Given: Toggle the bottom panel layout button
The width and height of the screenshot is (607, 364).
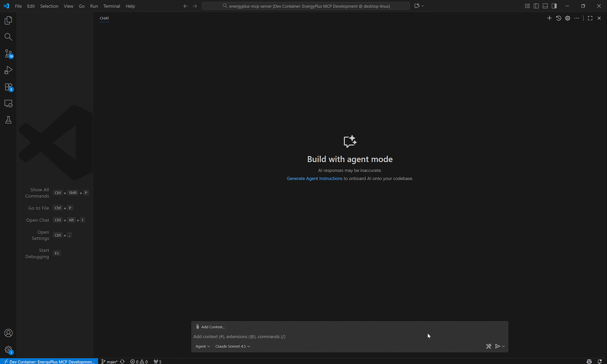Looking at the screenshot, I should tap(545, 6).
